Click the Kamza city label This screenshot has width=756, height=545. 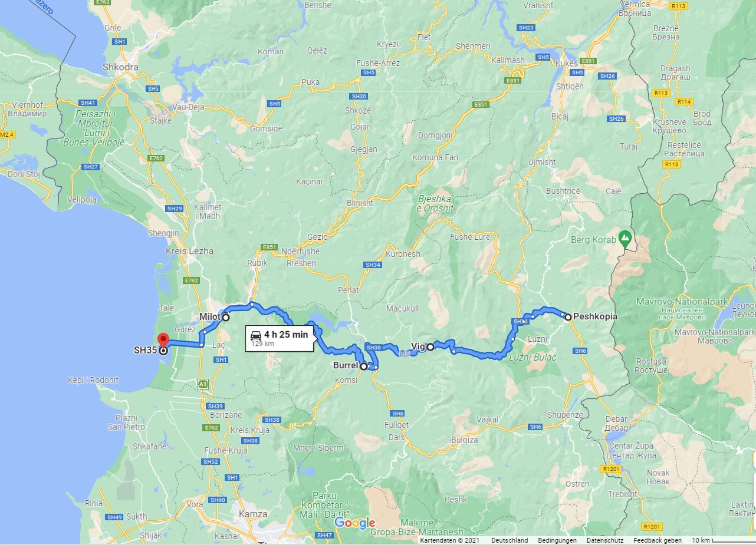coord(253,514)
